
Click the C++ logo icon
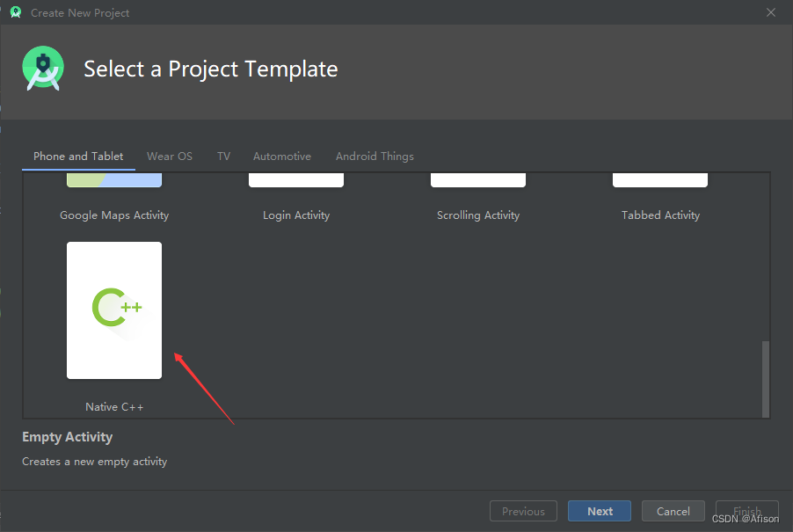117,307
